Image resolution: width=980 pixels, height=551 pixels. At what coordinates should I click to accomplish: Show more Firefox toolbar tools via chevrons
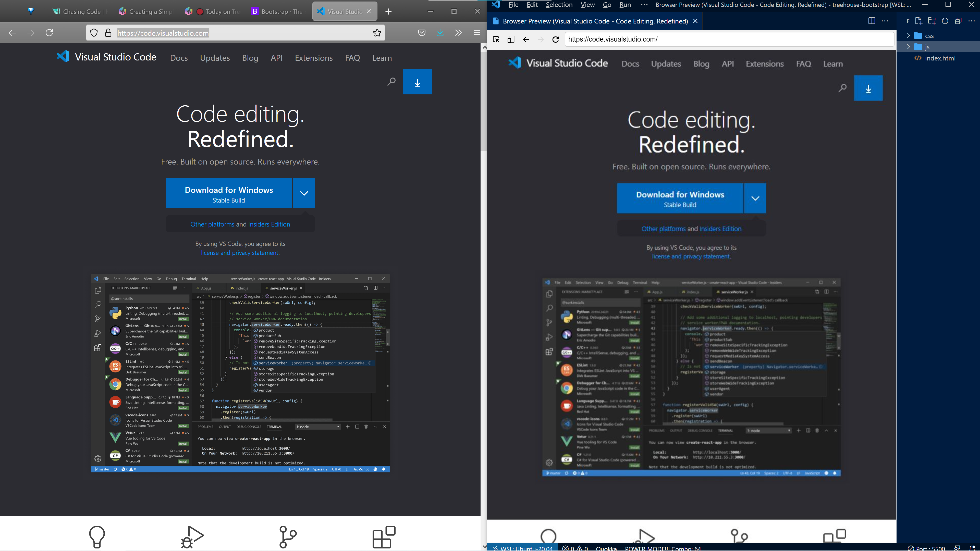click(458, 33)
